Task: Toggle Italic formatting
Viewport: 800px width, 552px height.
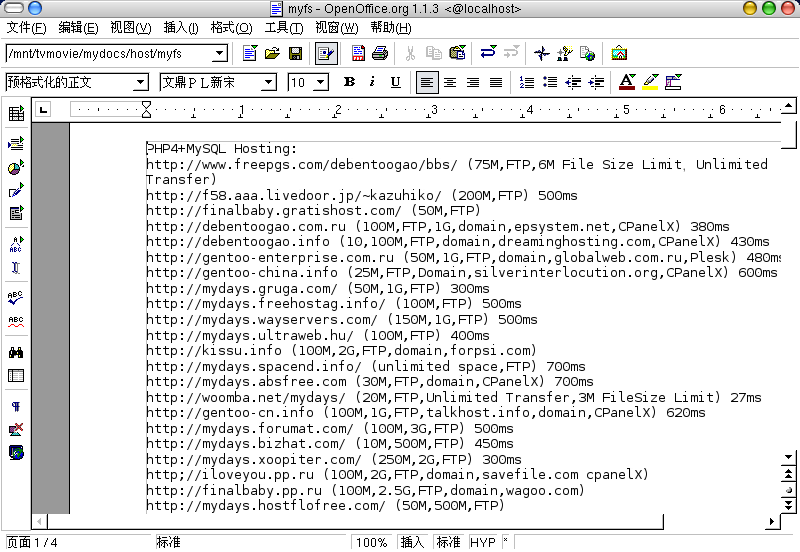Action: (x=372, y=82)
